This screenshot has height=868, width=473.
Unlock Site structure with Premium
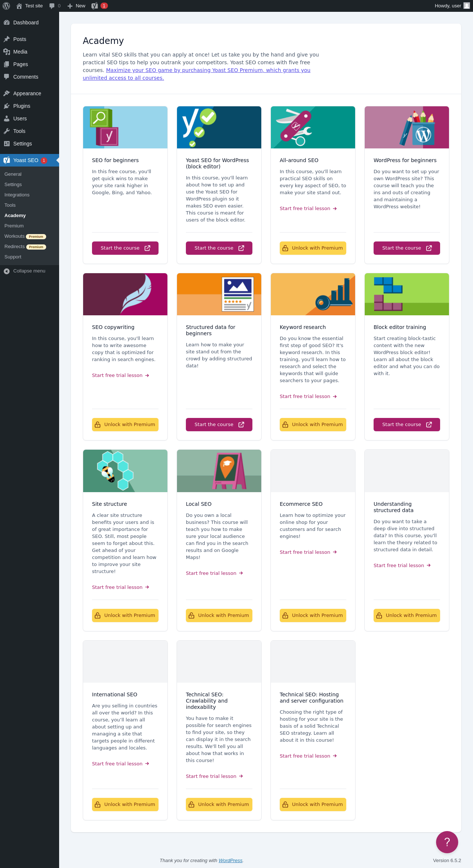[x=125, y=615]
